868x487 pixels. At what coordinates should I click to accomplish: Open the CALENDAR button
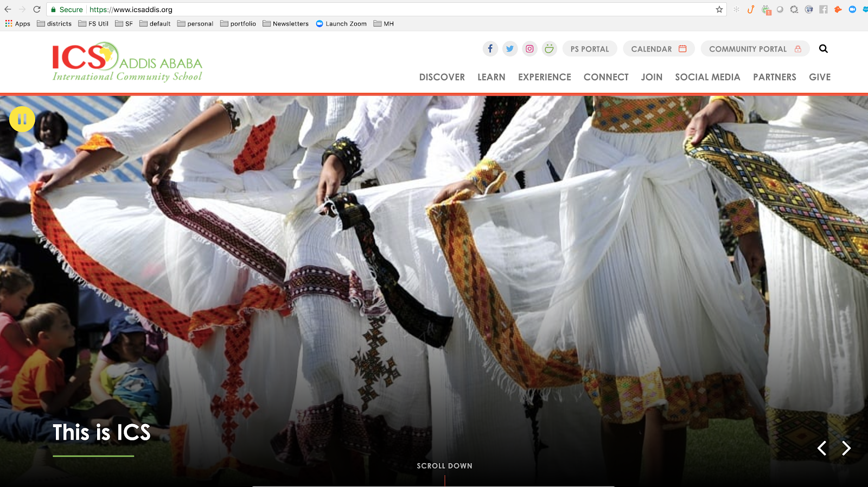coord(659,49)
